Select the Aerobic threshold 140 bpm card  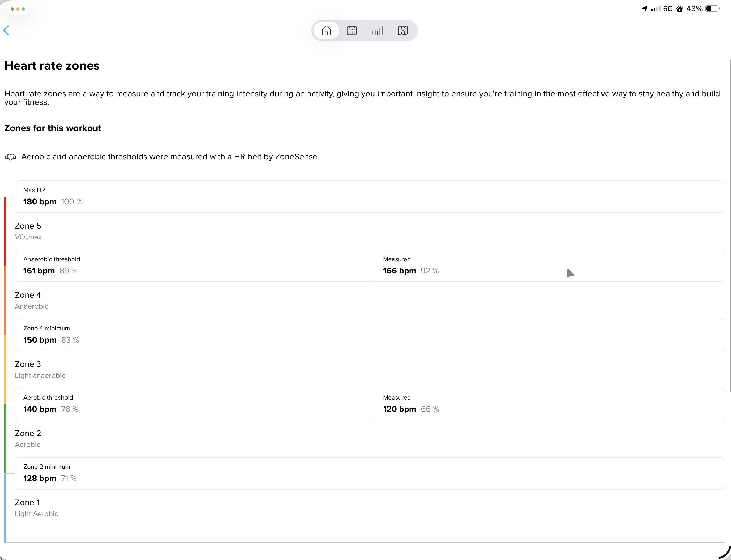click(x=192, y=404)
